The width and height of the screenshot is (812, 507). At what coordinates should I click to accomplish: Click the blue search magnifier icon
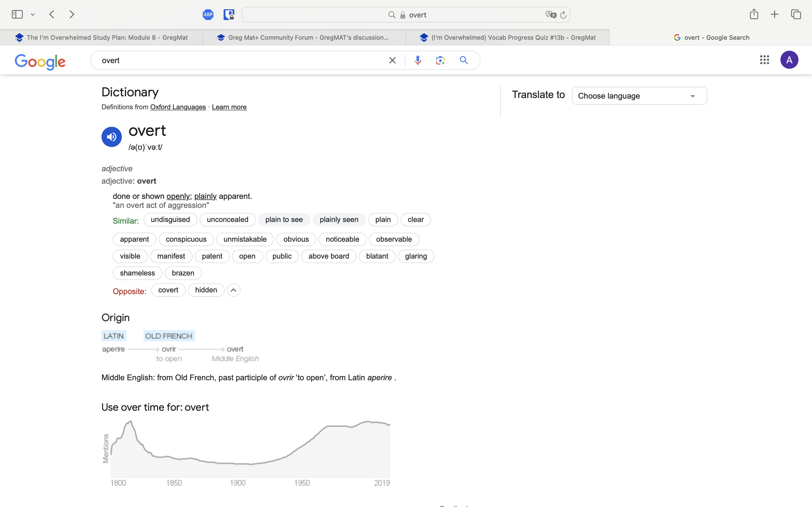click(464, 60)
